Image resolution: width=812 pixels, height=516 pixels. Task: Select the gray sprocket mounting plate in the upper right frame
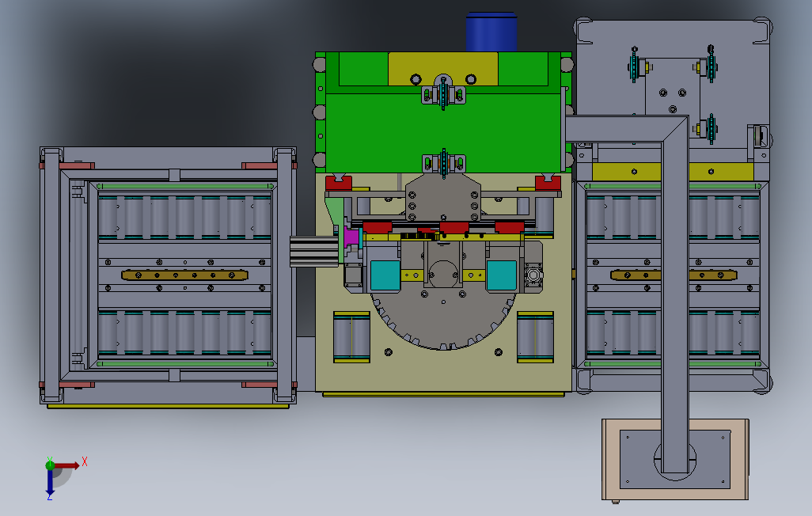(x=672, y=86)
